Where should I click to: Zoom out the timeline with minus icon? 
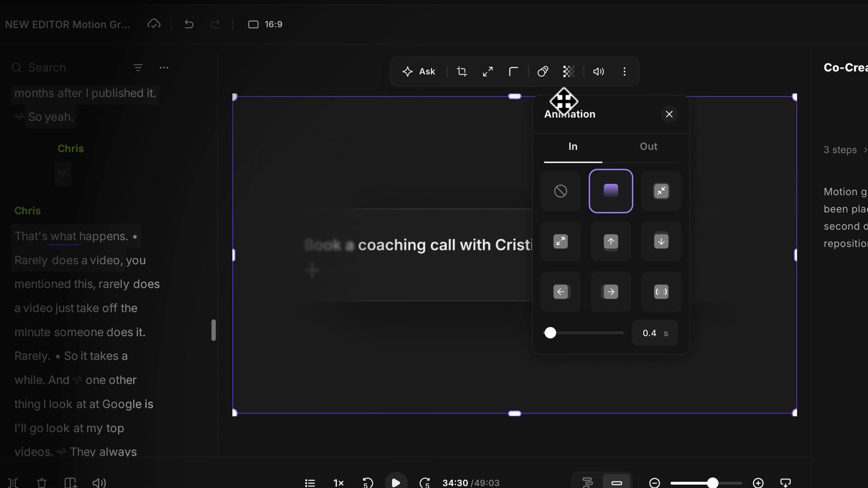point(654,483)
